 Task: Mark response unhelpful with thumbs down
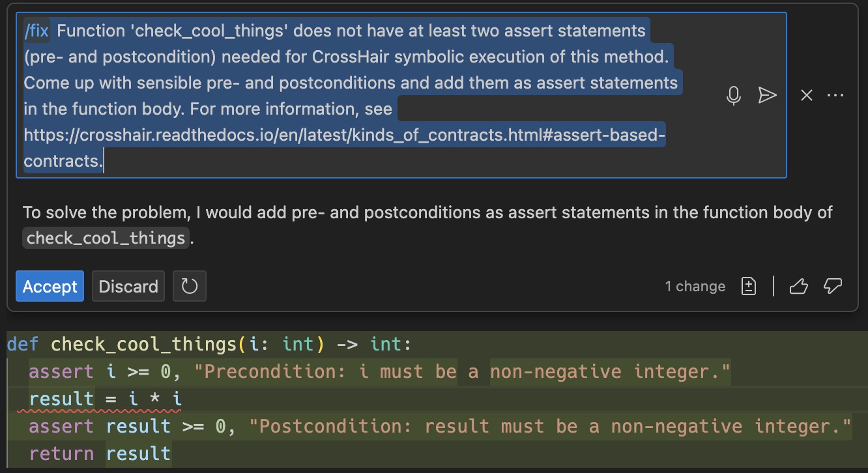[x=833, y=286]
